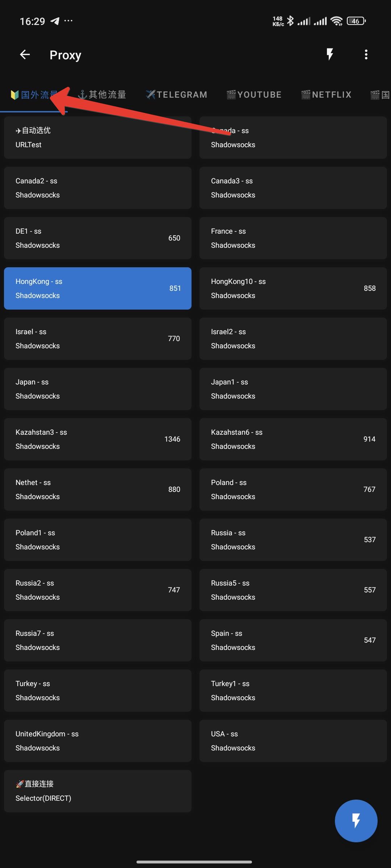Screen dimensions: 391x868
Task: Tap the Telegram notification icon in status bar
Action: 55,21
